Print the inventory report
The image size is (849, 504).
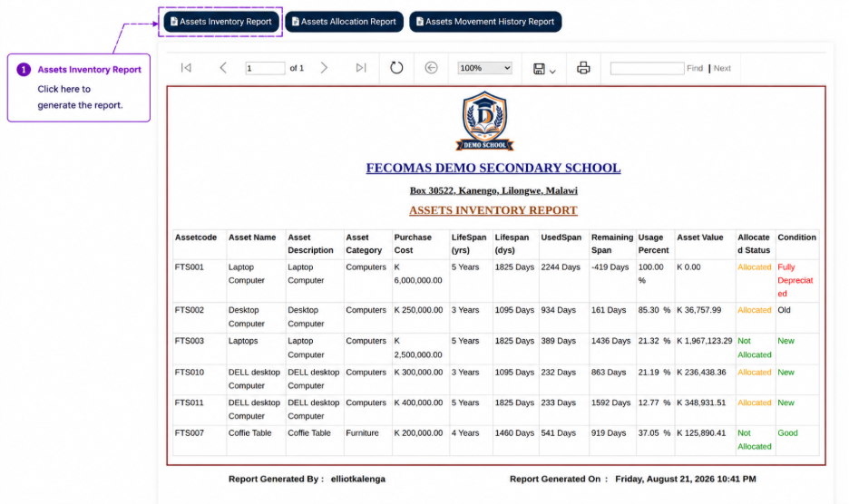[583, 68]
